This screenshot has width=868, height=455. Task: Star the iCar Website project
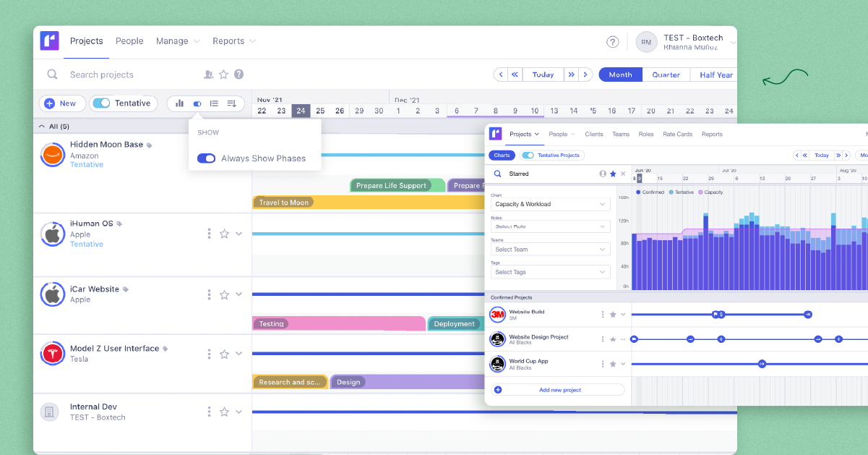click(225, 294)
